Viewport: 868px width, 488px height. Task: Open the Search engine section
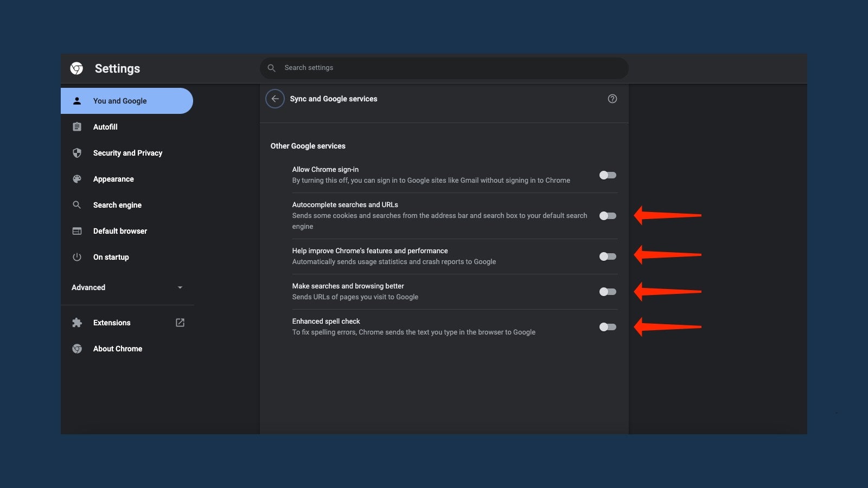point(127,205)
